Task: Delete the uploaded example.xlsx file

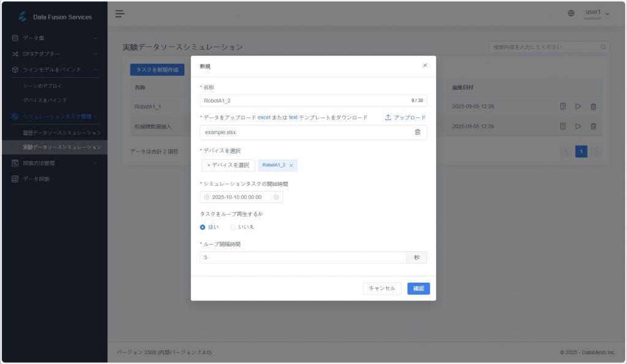Action: (x=418, y=132)
